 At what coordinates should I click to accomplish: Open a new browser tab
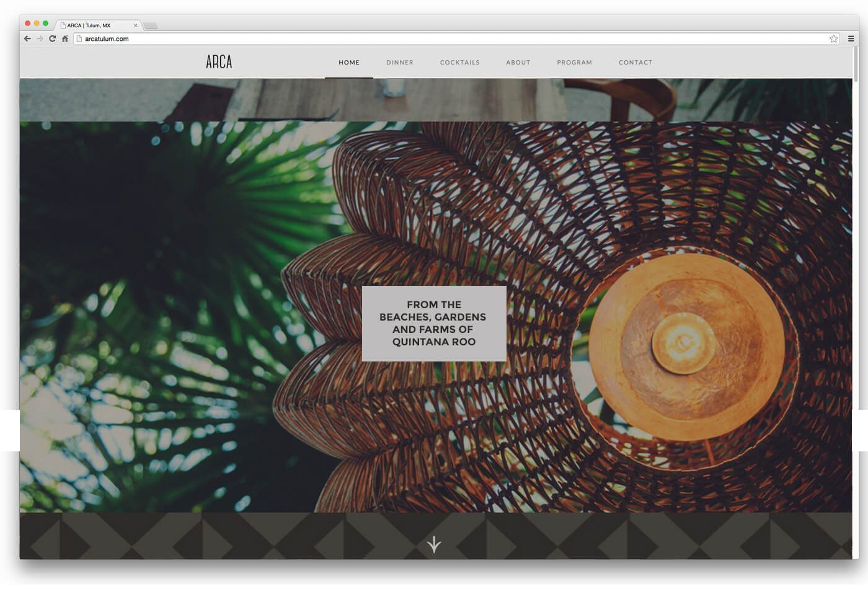click(151, 25)
